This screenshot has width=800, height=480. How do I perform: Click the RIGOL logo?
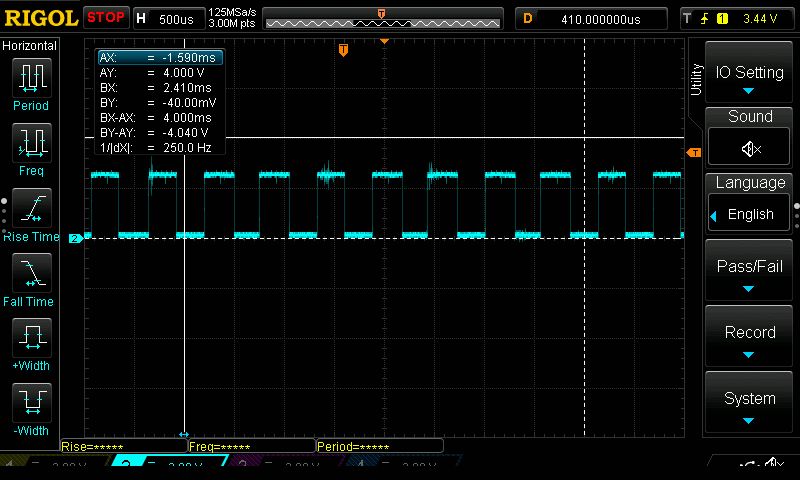click(x=41, y=18)
